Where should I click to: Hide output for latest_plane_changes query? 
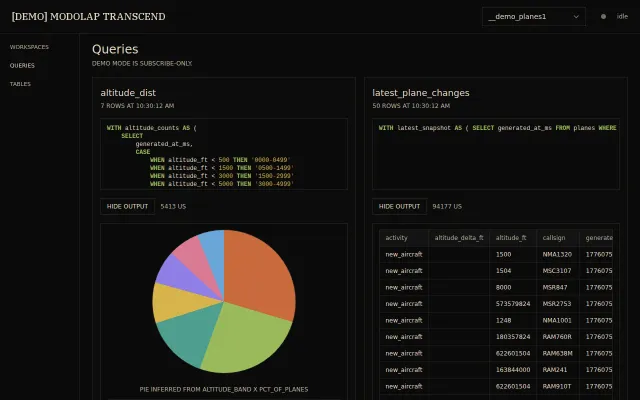click(399, 207)
